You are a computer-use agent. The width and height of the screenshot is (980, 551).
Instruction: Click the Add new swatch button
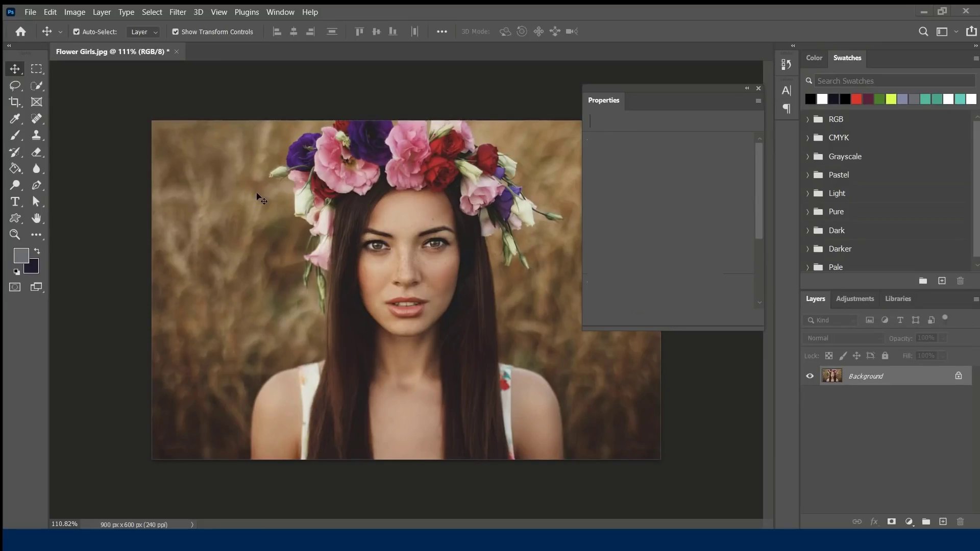coord(942,281)
